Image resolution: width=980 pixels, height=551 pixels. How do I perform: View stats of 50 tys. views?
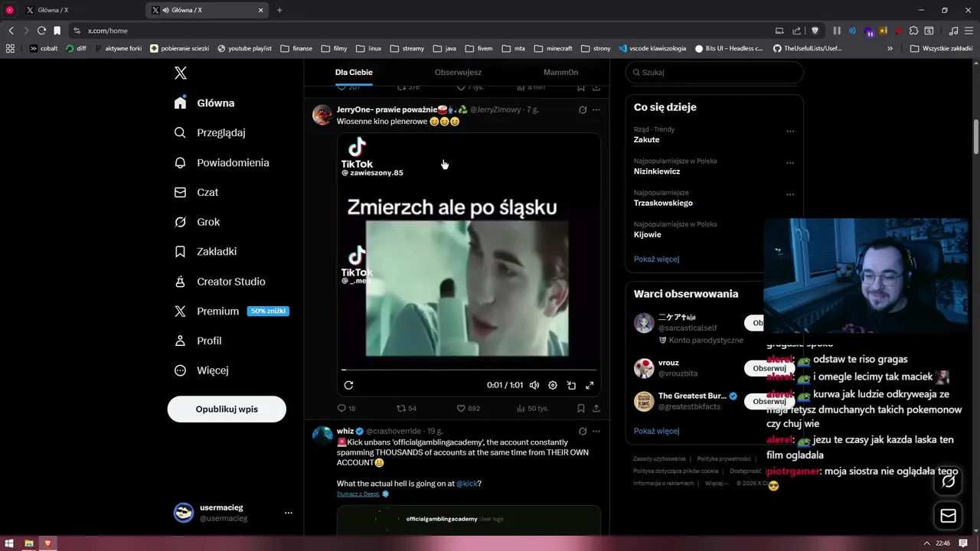(532, 408)
